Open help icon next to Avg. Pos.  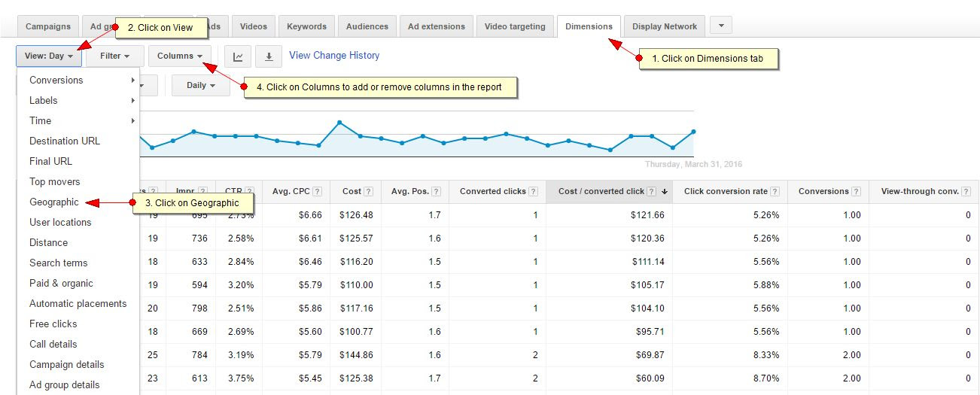click(x=437, y=191)
